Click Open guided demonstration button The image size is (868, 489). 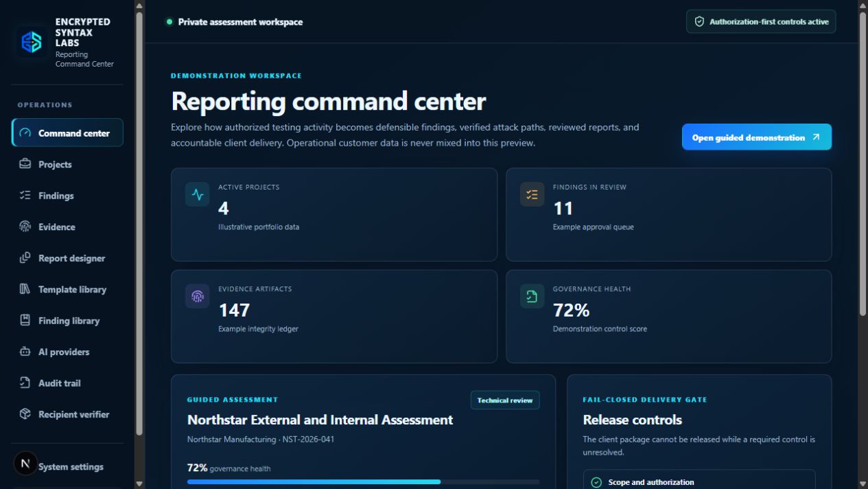point(757,137)
